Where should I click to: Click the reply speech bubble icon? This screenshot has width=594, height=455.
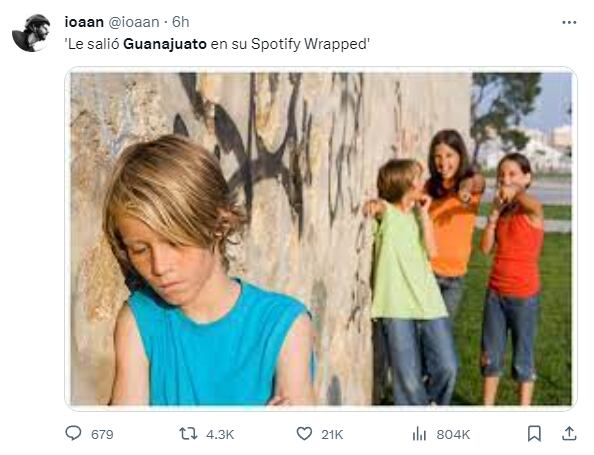click(x=73, y=433)
